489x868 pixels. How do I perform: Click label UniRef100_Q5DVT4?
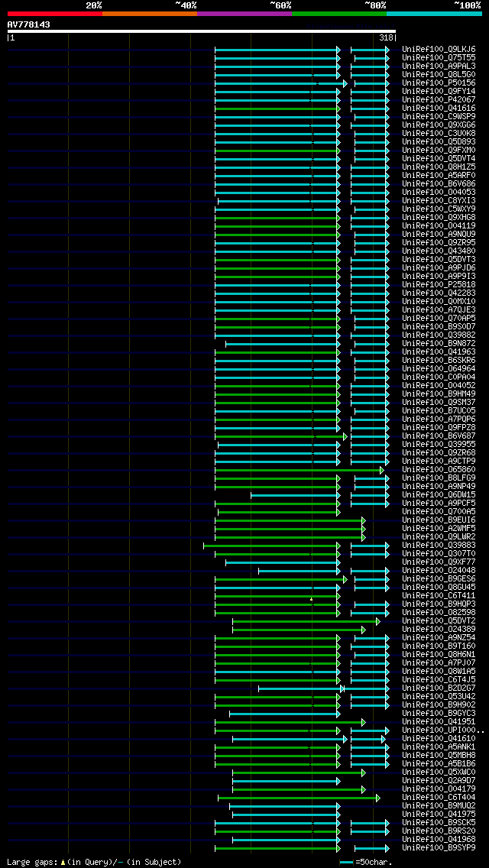point(439,158)
